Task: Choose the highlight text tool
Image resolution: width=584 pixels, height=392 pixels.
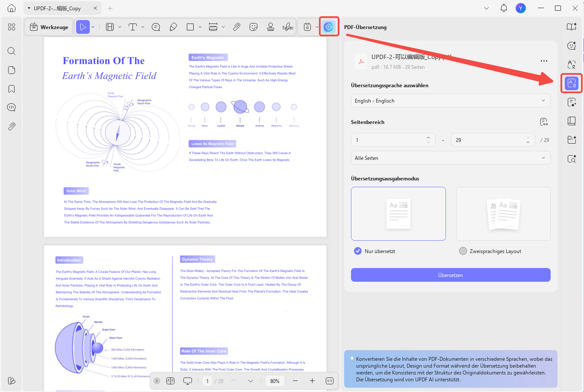Action: [x=110, y=27]
